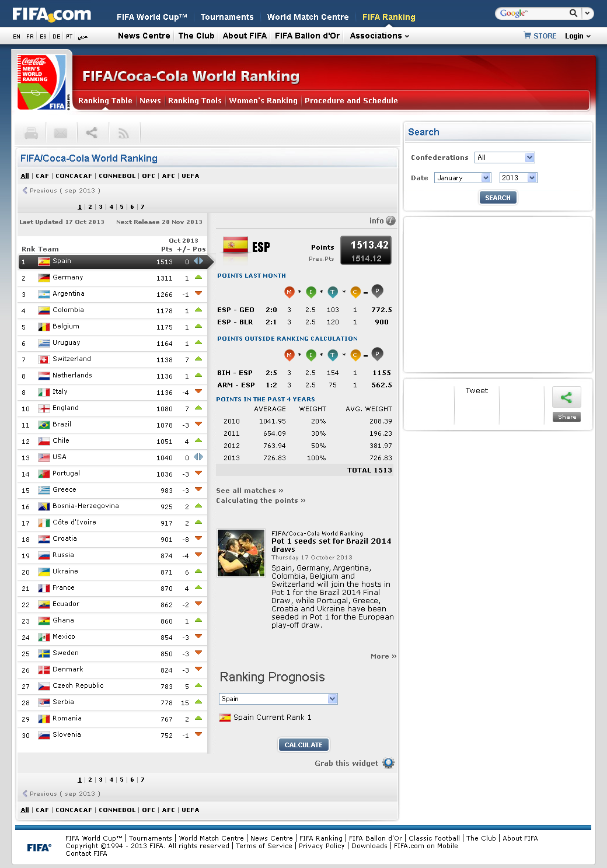This screenshot has height=868, width=607.
Task: Click the Google search magnifier icon
Action: pos(574,13)
